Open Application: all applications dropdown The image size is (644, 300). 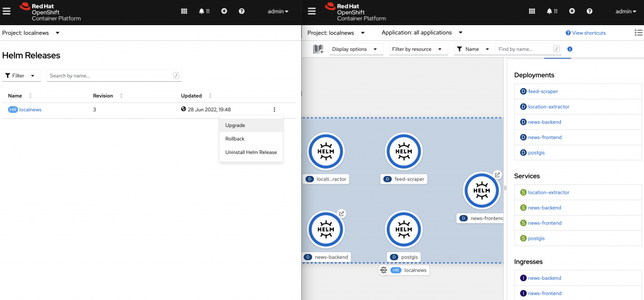click(422, 33)
